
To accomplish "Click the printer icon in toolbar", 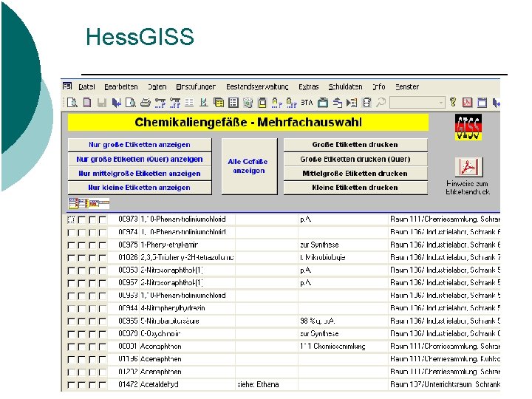I will click(x=146, y=103).
